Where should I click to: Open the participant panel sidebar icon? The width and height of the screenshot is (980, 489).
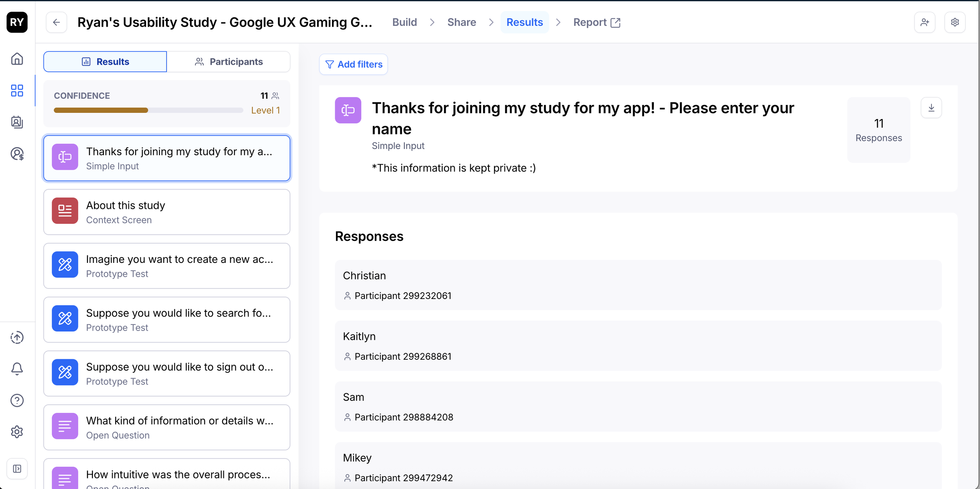tap(17, 122)
